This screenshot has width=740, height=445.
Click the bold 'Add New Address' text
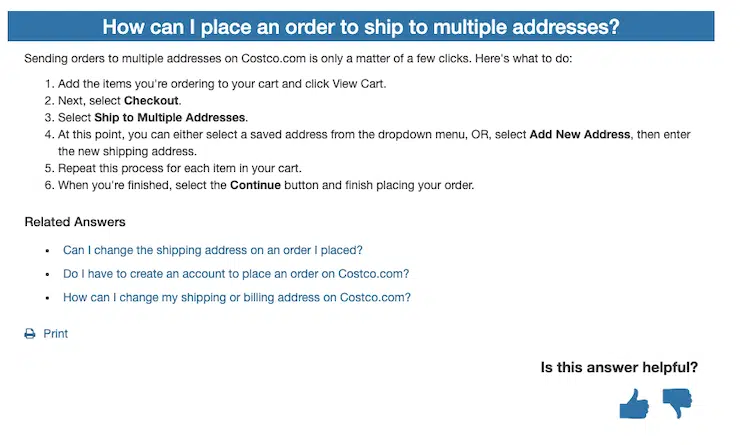coord(580,134)
